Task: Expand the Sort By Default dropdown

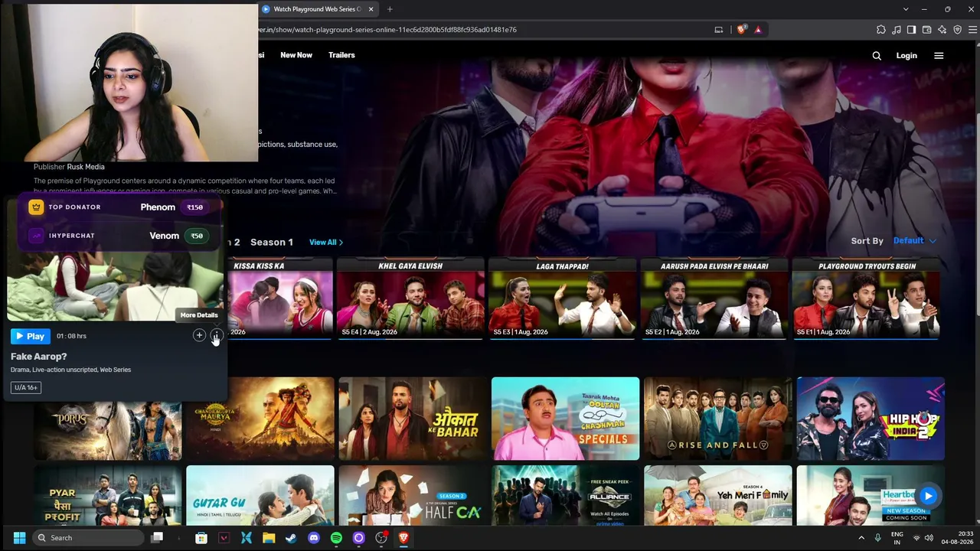Action: coord(915,240)
